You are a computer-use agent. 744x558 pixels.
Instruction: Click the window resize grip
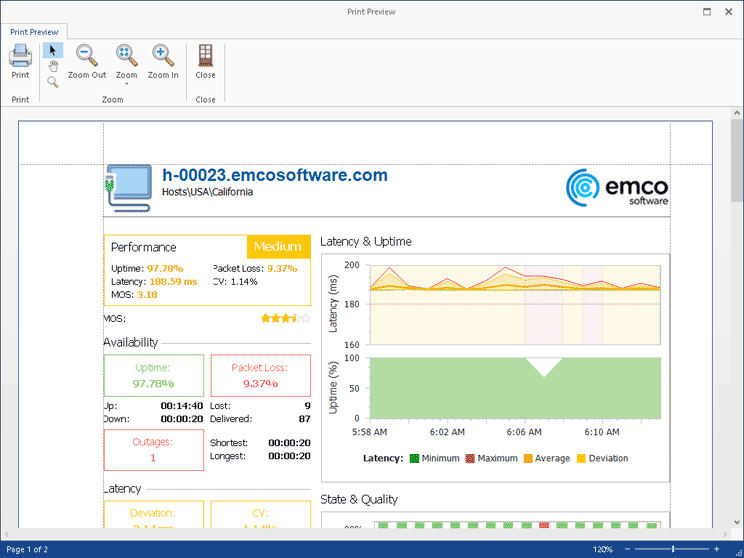tap(739, 553)
